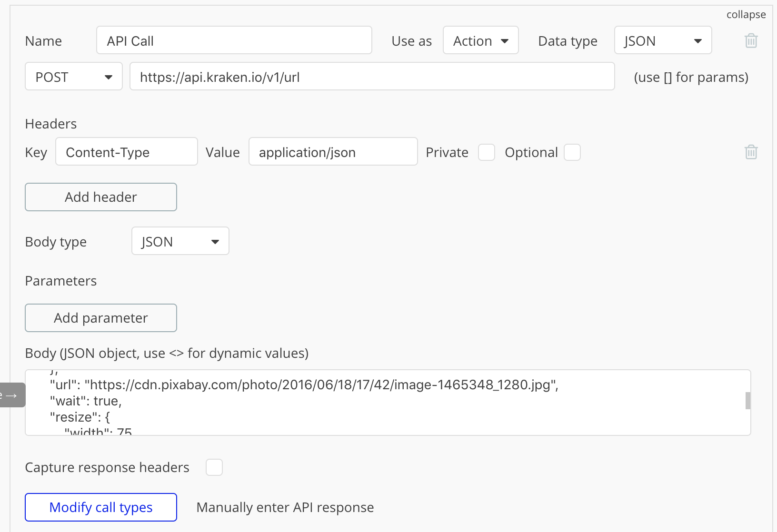Screen dimensions: 777x532
Task: Collapse the API call panel
Action: pyautogui.click(x=746, y=15)
